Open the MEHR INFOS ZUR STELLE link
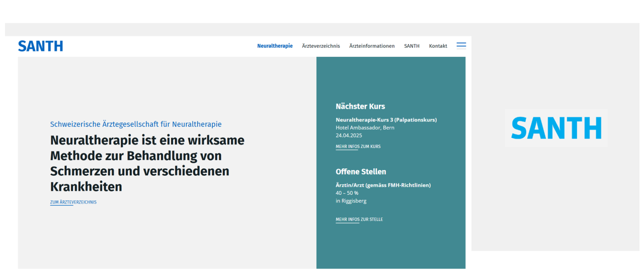644x274 pixels. (359, 219)
